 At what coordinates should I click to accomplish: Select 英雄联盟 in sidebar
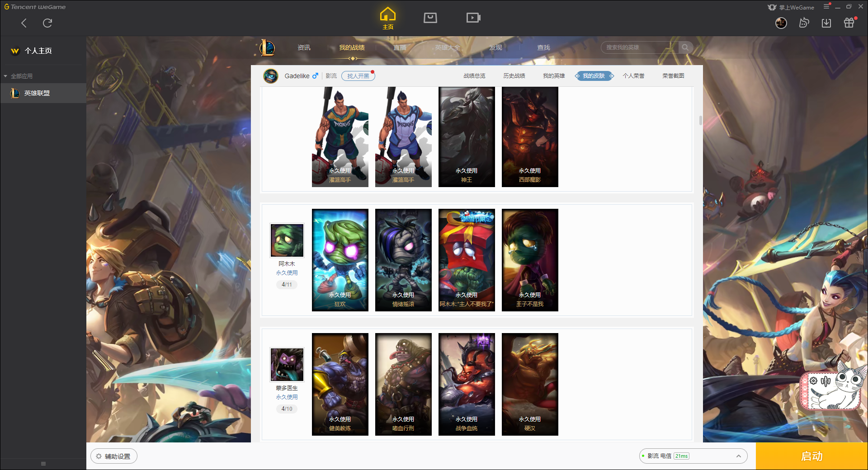point(43,93)
